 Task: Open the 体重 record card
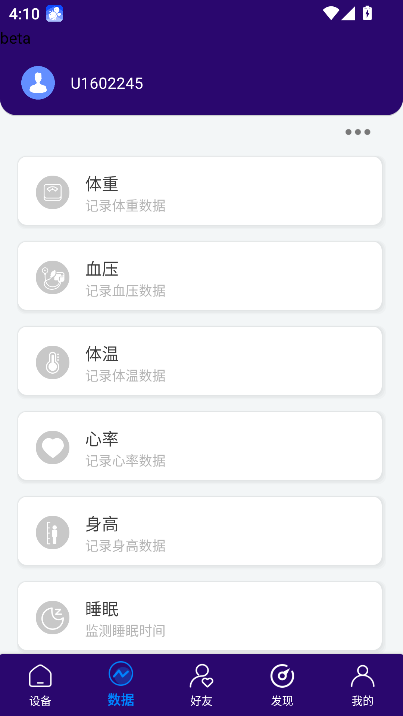coord(200,191)
